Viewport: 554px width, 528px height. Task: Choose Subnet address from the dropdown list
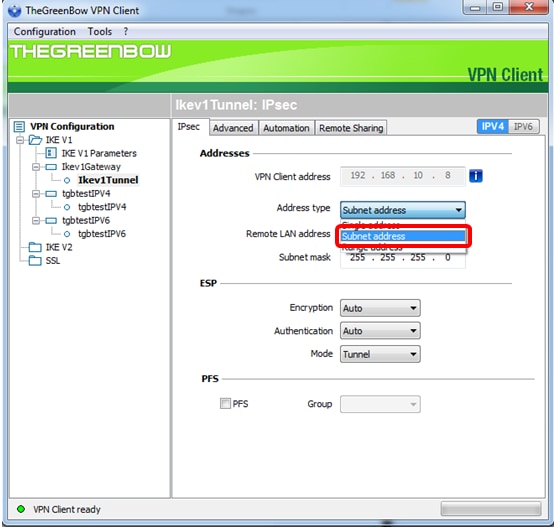(x=403, y=236)
